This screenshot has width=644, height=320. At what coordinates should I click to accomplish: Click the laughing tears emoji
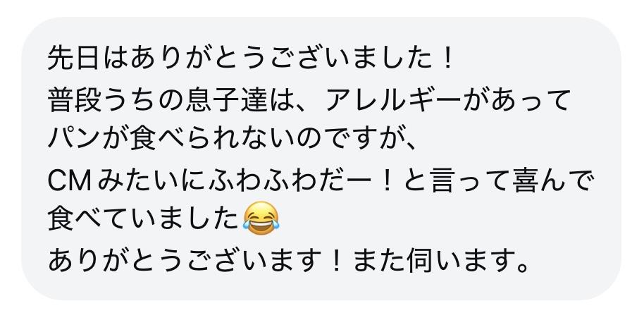click(261, 218)
